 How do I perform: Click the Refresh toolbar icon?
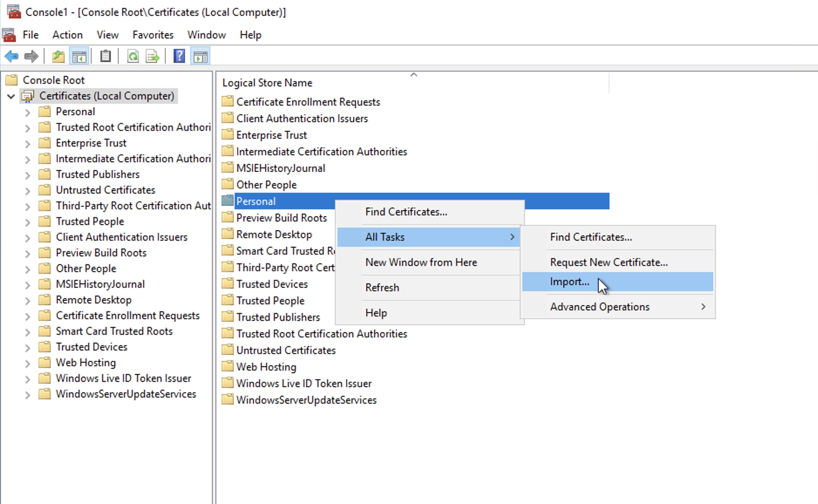(133, 56)
